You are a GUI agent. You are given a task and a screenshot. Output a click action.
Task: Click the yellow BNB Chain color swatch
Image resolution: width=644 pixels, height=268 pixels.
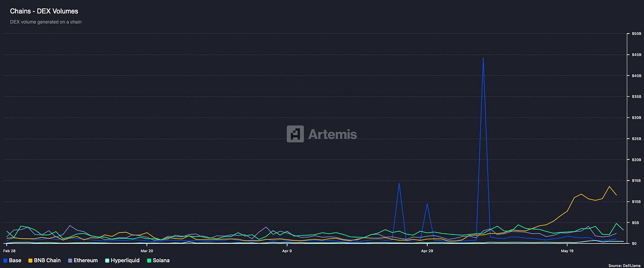point(31,260)
